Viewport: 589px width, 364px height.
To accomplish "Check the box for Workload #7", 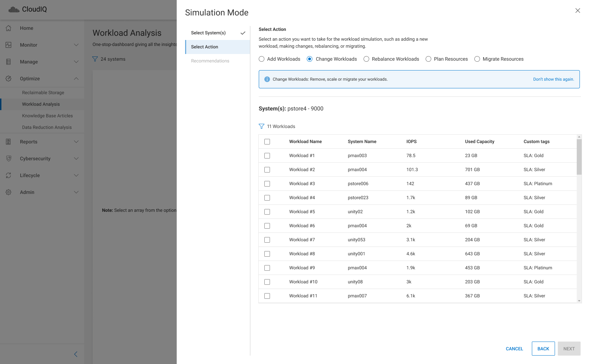I will pos(267,240).
